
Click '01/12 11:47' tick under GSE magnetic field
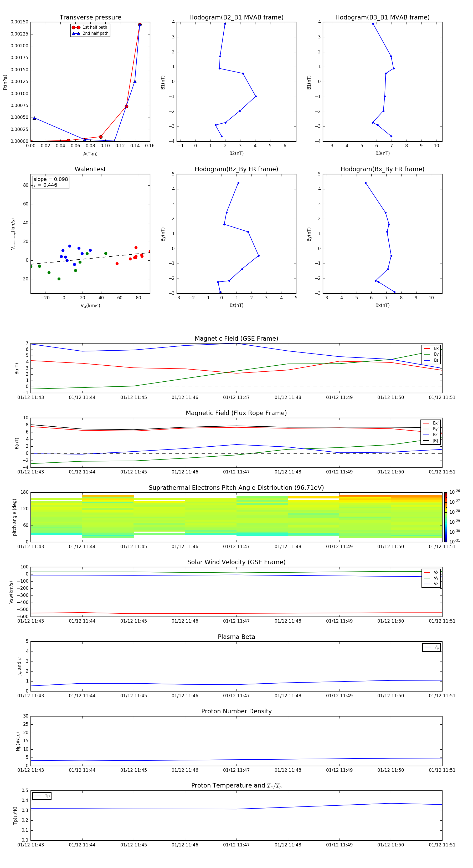tap(236, 398)
